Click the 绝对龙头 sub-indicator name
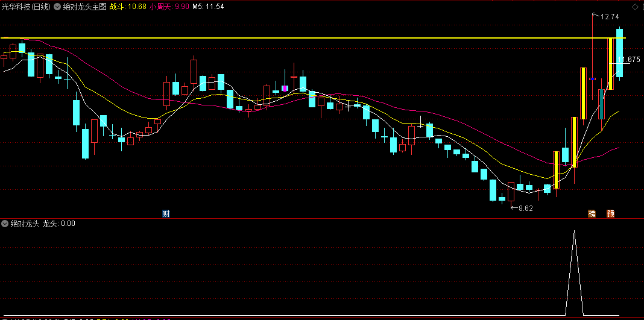This screenshot has width=644, height=320. (x=25, y=224)
